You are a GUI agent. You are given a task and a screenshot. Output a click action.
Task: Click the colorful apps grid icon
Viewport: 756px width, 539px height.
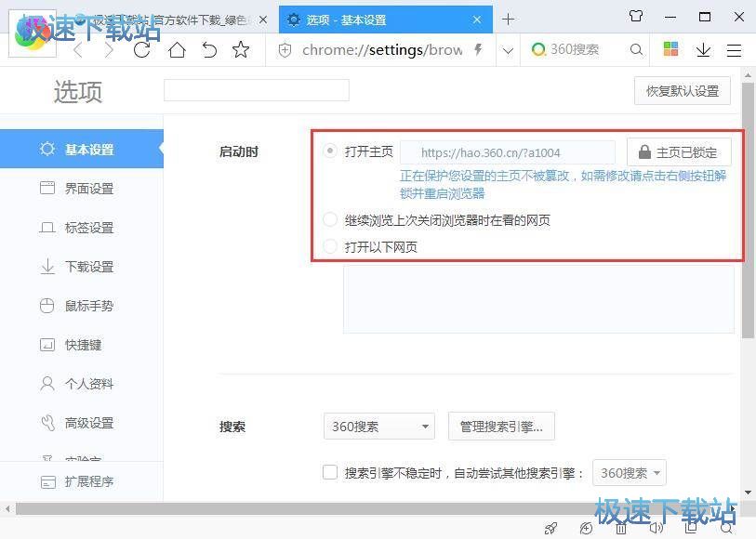point(670,50)
